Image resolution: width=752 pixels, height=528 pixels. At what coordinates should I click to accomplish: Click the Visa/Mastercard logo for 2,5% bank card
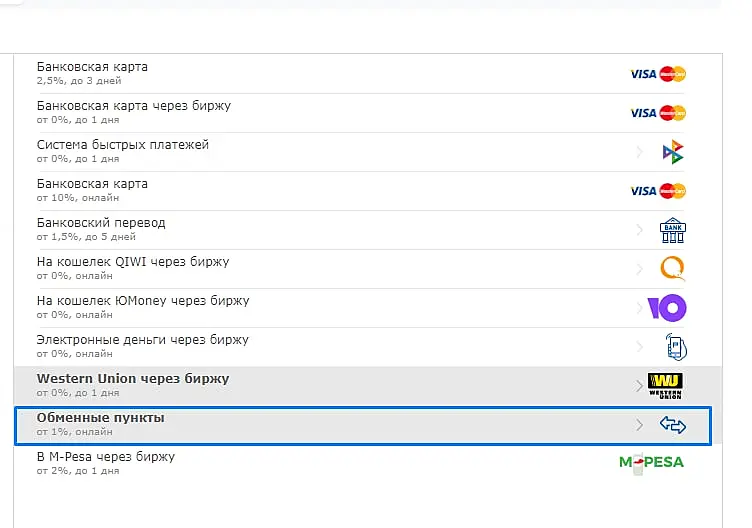pyautogui.click(x=658, y=74)
